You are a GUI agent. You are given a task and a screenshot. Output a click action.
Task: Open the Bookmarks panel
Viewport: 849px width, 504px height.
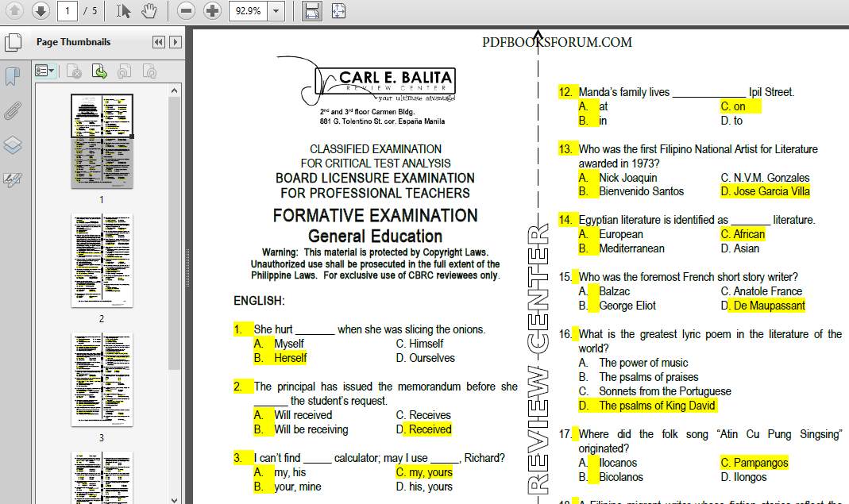13,76
